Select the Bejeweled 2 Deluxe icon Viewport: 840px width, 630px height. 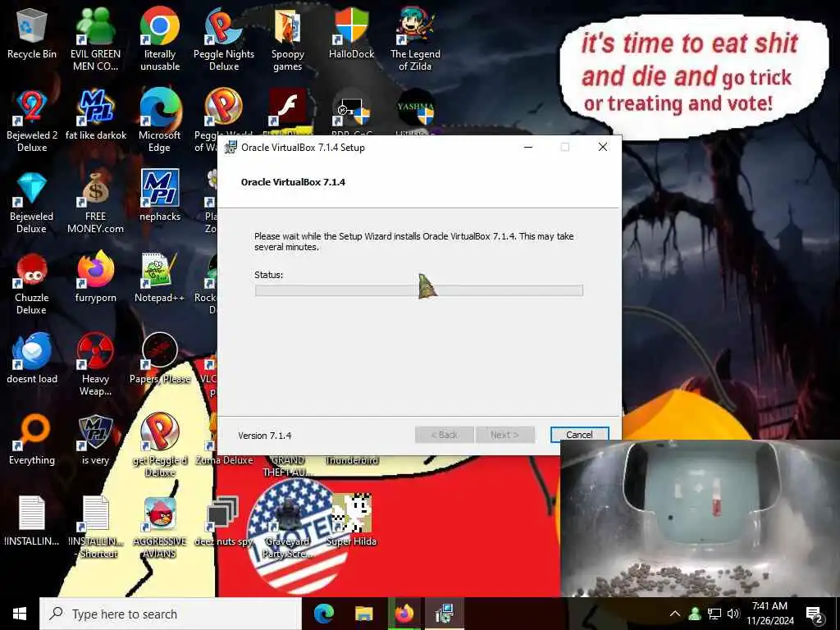(32, 121)
